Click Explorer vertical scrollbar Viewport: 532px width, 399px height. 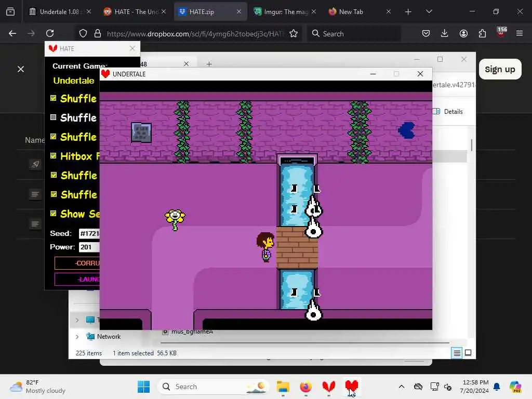pyautogui.click(x=472, y=145)
